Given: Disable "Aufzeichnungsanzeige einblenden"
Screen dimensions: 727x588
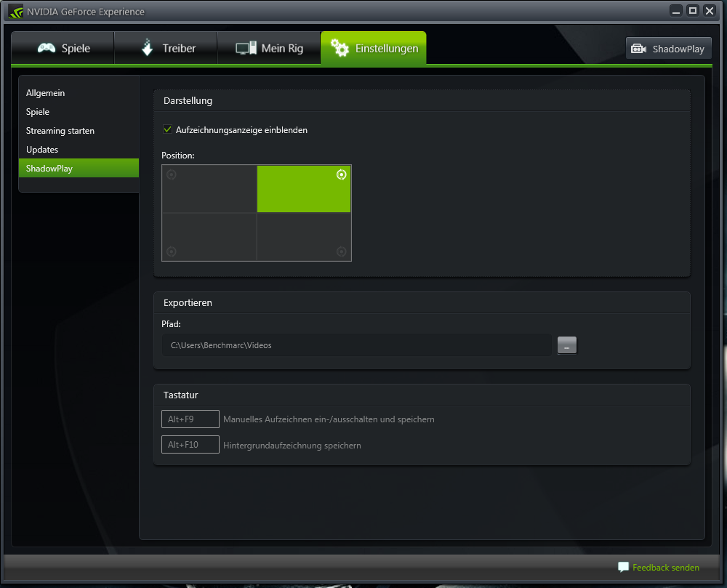Looking at the screenshot, I should click(167, 129).
